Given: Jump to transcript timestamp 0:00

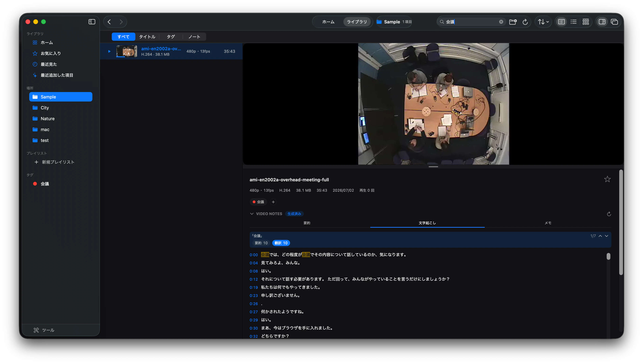Looking at the screenshot, I should 253,255.
